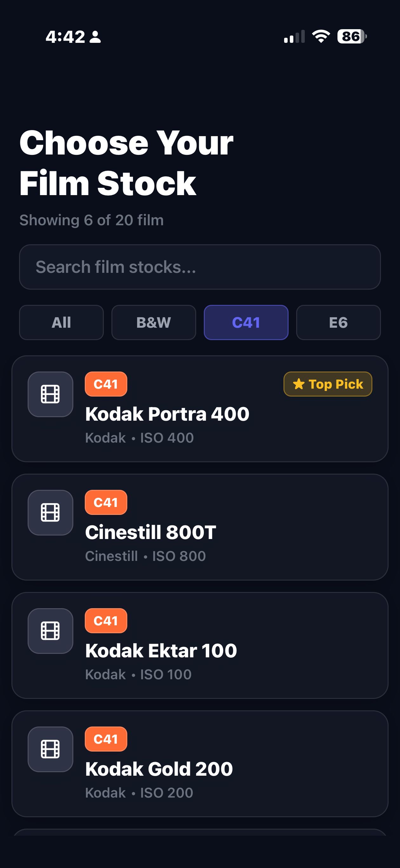Screen dimensions: 400x868
Task: Tap the Top Pick star badge
Action: 328,384
